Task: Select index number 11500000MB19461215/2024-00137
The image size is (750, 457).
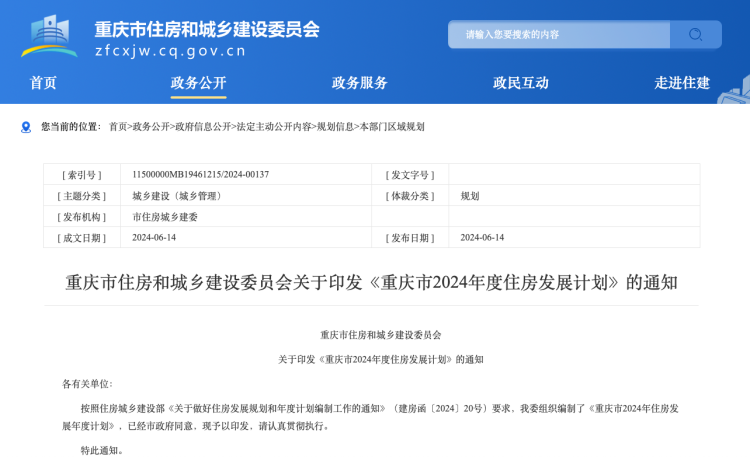Action: pos(200,175)
